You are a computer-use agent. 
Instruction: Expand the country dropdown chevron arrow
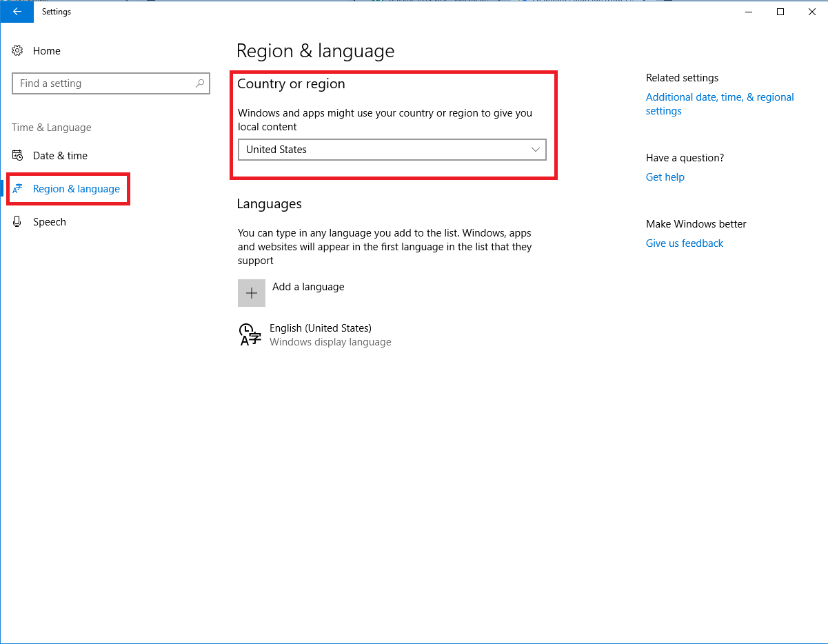pyautogui.click(x=536, y=150)
